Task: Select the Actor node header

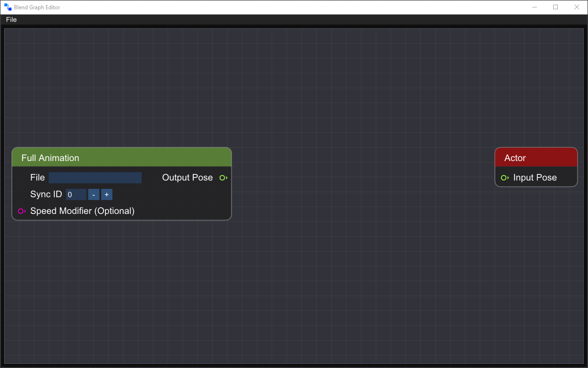Action: [536, 157]
